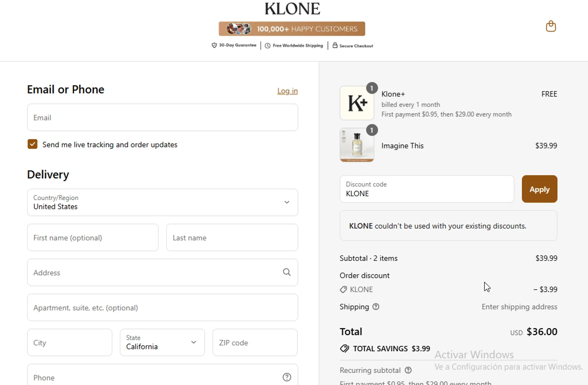The height and width of the screenshot is (385, 588).
Task: Click the Free Worldwide Shipping clock icon
Action: pyautogui.click(x=267, y=46)
